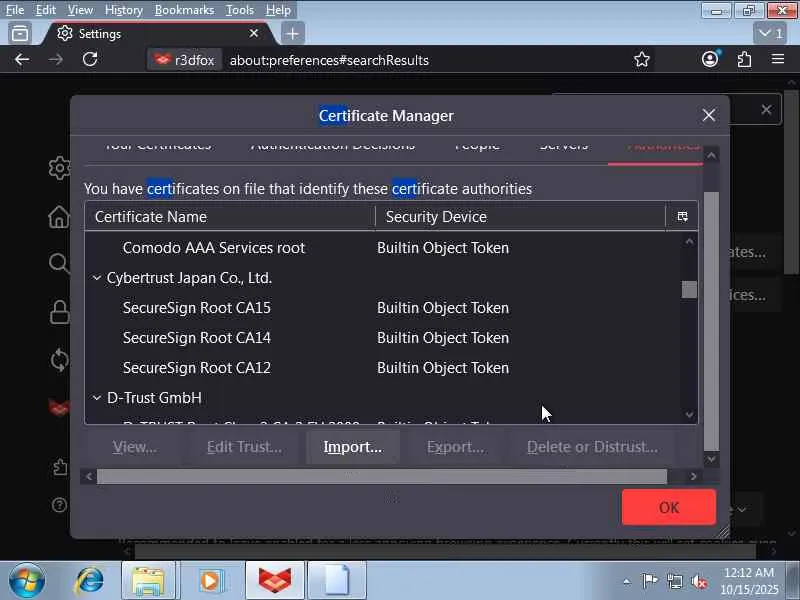This screenshot has height=600, width=800.
Task: Open Privacy & Security lock in sidebar
Action: tap(59, 311)
